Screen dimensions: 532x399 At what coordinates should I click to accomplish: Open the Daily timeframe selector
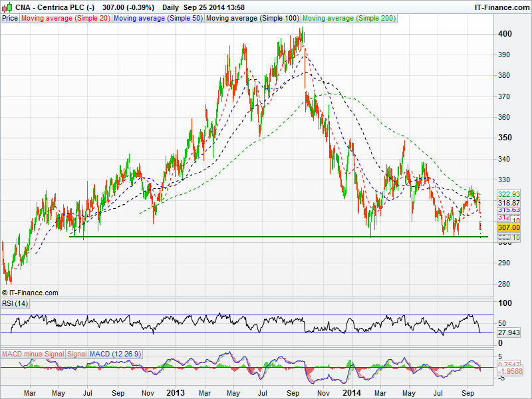170,7
